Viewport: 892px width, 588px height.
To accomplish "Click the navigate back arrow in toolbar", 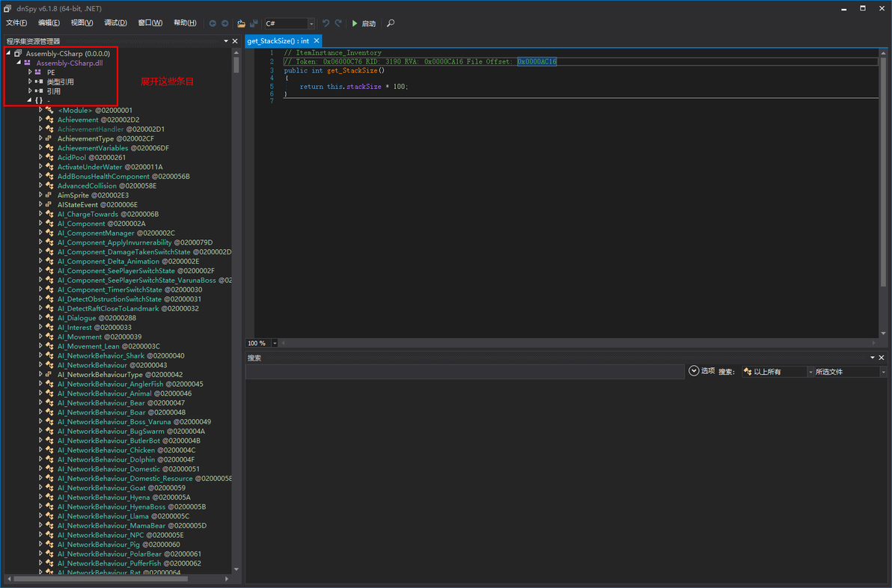I will pyautogui.click(x=213, y=23).
